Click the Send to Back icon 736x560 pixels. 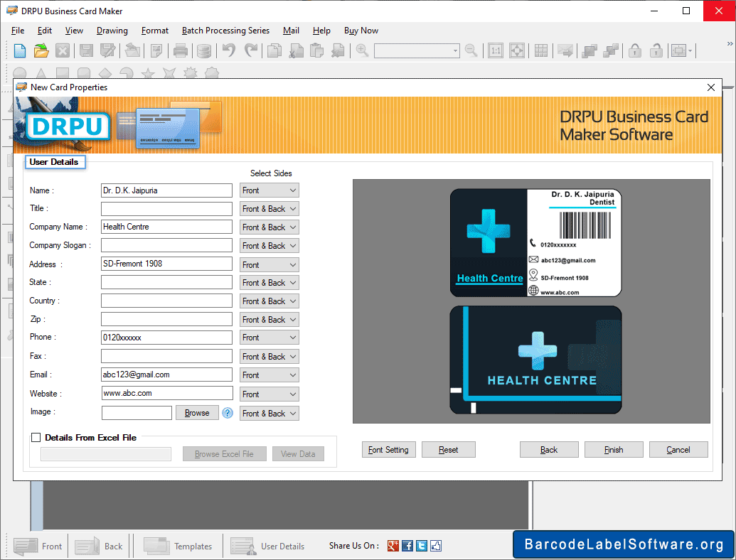(x=611, y=50)
